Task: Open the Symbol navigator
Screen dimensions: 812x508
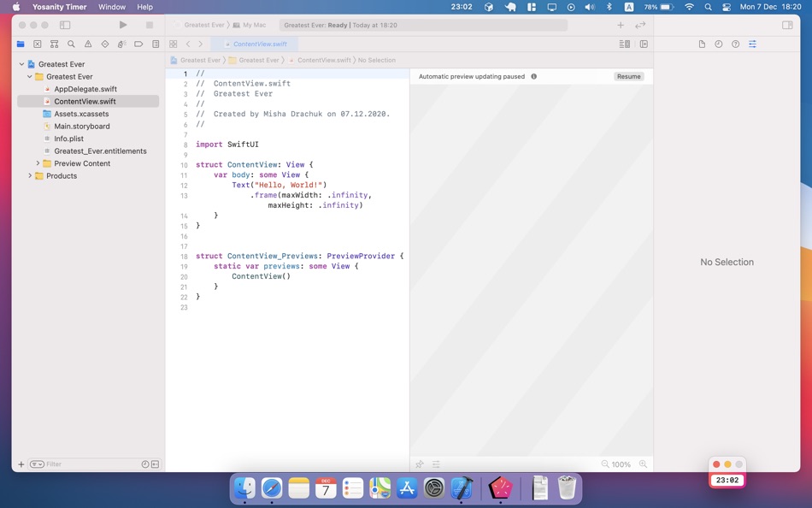Action: [x=54, y=44]
